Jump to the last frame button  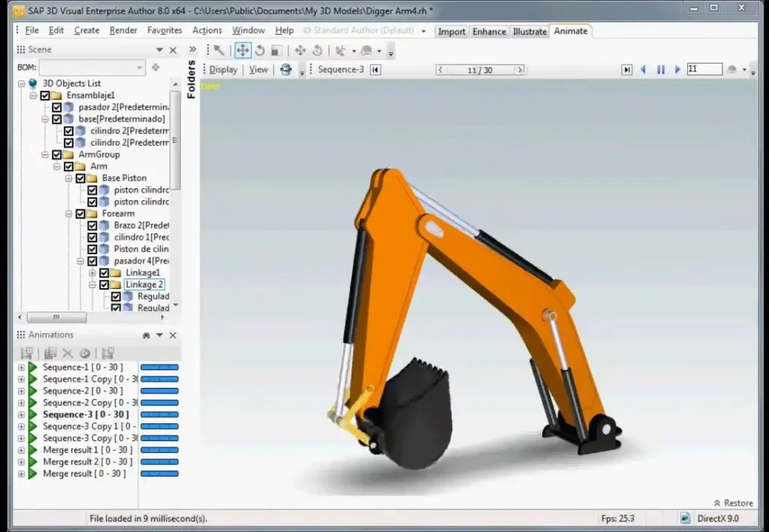(626, 70)
